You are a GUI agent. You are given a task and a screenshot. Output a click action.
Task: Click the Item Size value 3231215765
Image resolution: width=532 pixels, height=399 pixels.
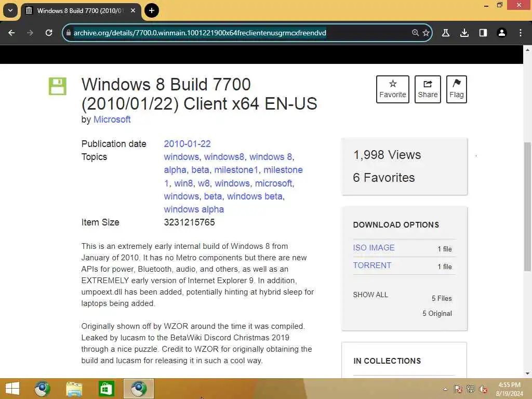(189, 222)
